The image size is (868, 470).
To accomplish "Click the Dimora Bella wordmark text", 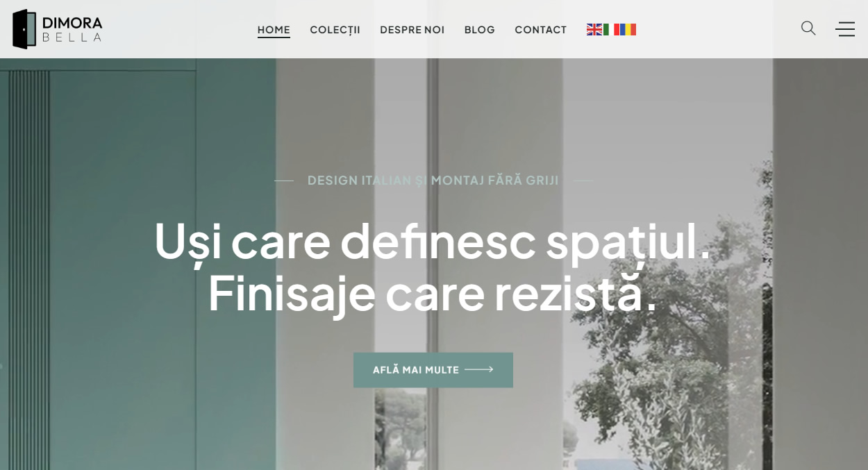I will [72, 29].
